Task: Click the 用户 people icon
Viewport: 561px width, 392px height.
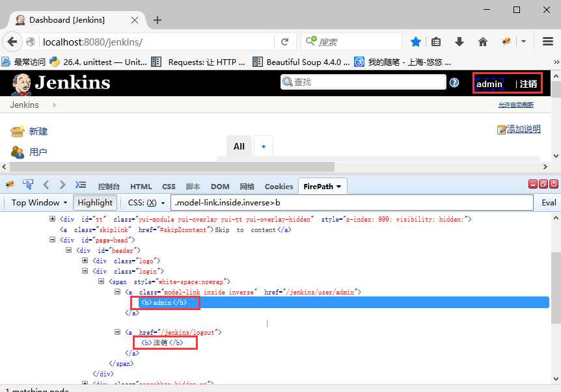Action: pos(17,152)
